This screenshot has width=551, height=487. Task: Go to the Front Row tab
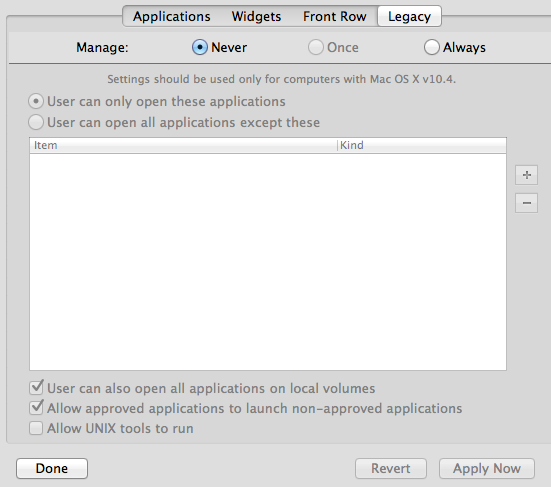335,16
